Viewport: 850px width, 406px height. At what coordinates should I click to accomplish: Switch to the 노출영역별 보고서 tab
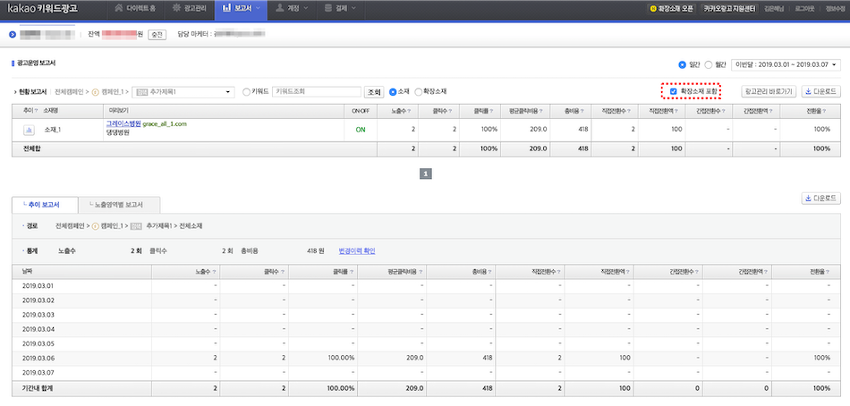click(119, 205)
